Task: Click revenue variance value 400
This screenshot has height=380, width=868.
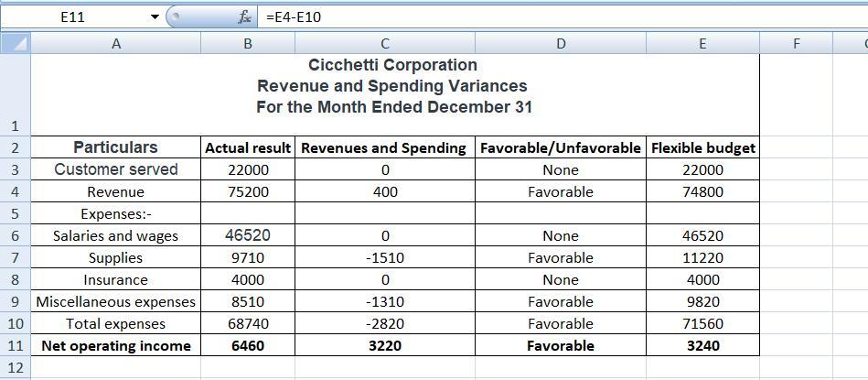Action: (385, 191)
